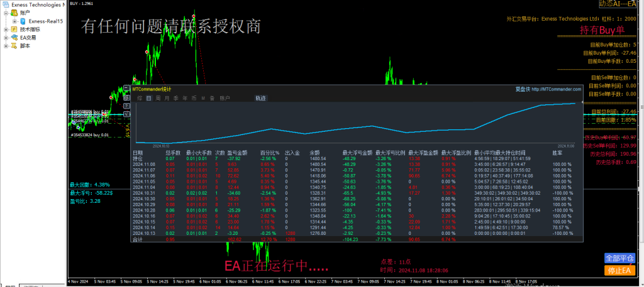Click the 胜率 column header
The height and width of the screenshot is (287, 644).
coord(557,153)
